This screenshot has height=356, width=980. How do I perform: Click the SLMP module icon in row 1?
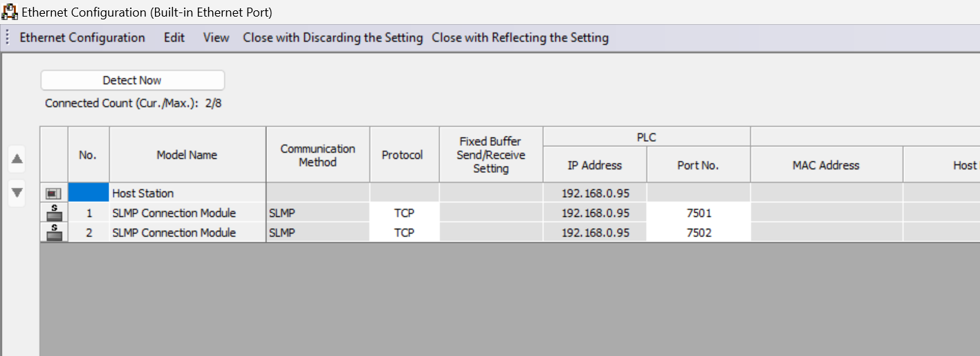click(54, 213)
